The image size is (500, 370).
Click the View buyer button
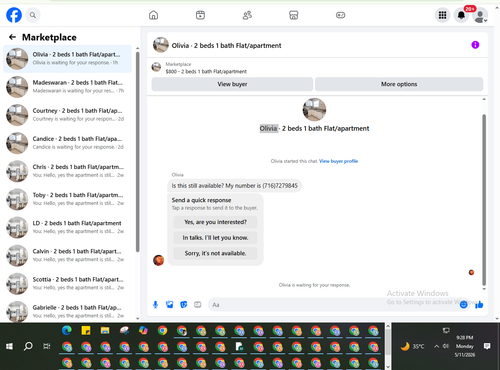click(232, 84)
